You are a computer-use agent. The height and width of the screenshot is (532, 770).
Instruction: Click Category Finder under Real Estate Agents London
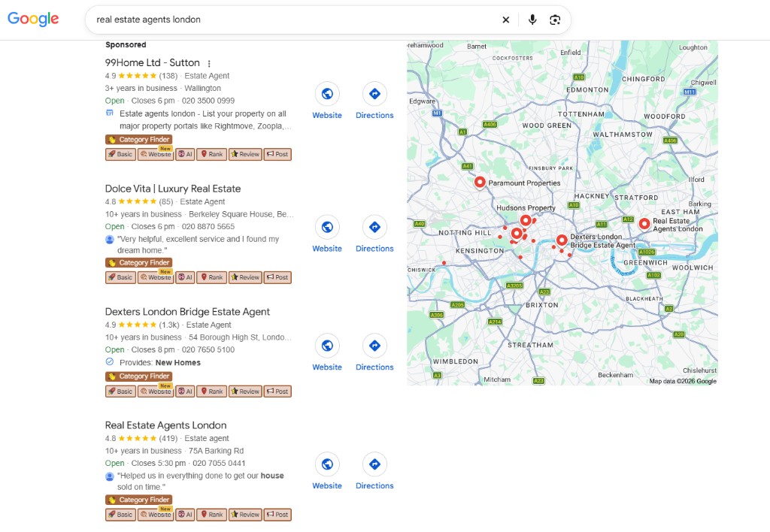pos(138,500)
